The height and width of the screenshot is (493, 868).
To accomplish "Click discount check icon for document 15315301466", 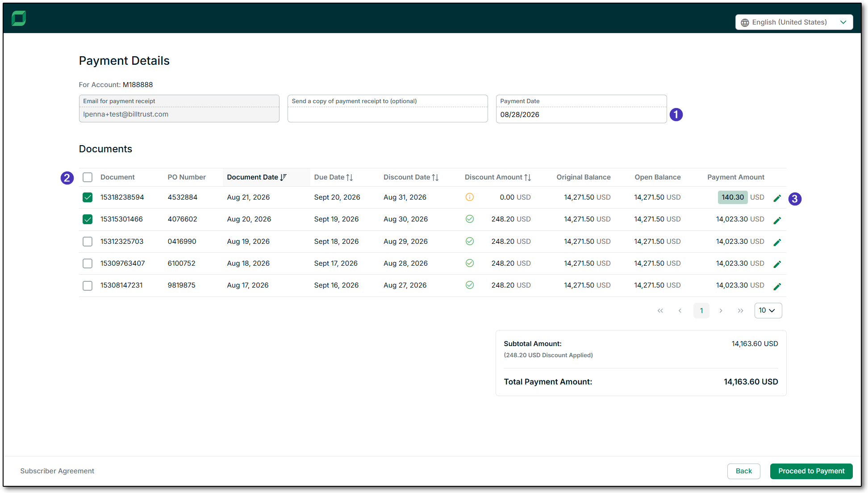I will [469, 219].
